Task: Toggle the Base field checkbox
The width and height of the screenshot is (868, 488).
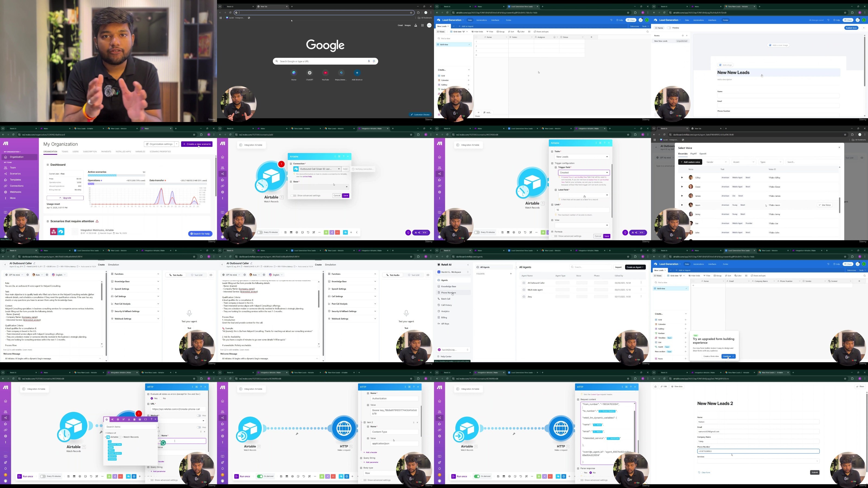Action: 291,182
